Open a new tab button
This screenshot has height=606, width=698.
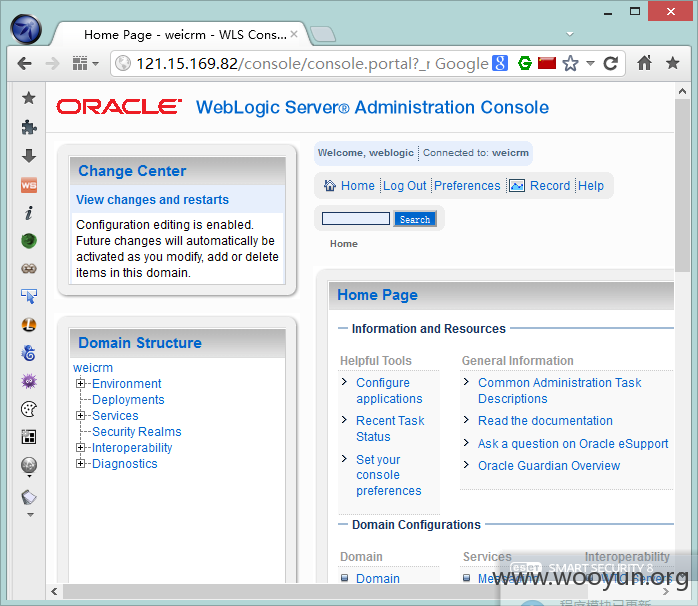[323, 34]
